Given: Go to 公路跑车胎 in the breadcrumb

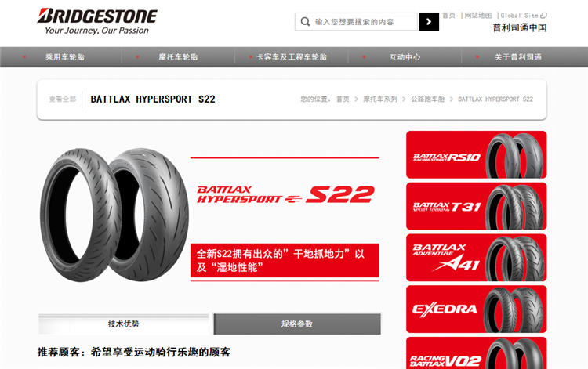Looking at the screenshot, I should point(427,99).
